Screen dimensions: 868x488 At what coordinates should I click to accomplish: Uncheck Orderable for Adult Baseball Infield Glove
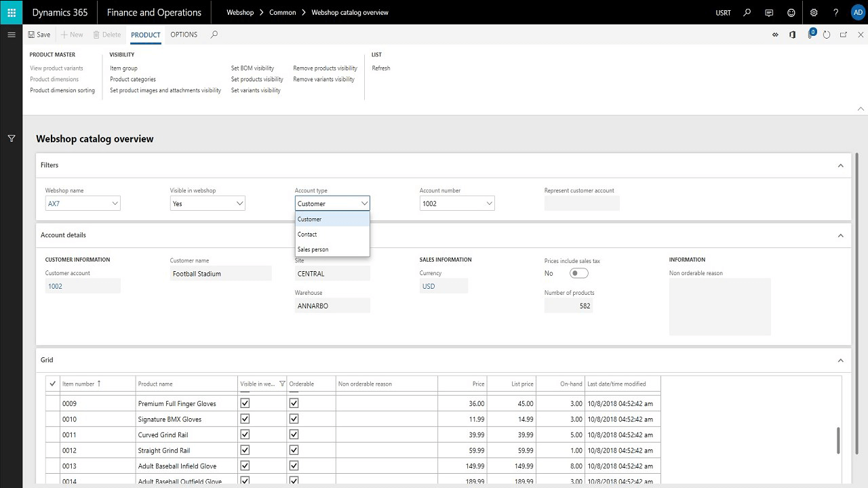(294, 466)
